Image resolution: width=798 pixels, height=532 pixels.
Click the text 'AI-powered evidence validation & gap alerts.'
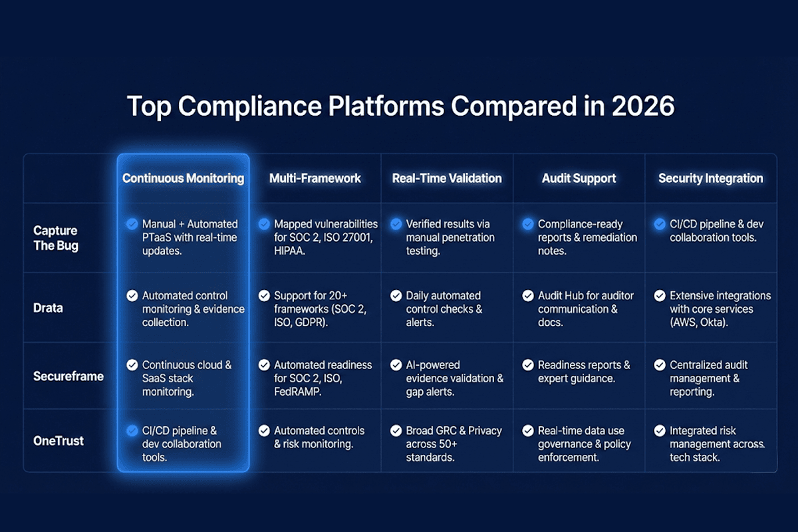click(455, 378)
